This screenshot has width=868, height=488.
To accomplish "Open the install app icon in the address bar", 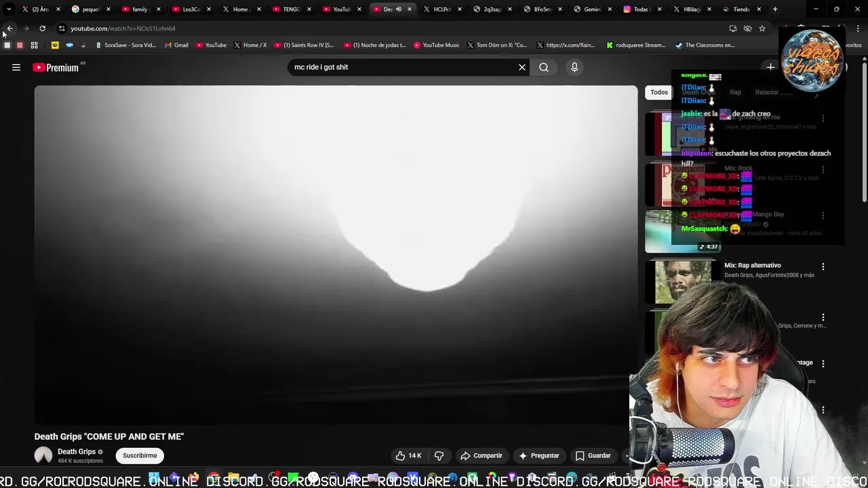I will click(x=733, y=28).
